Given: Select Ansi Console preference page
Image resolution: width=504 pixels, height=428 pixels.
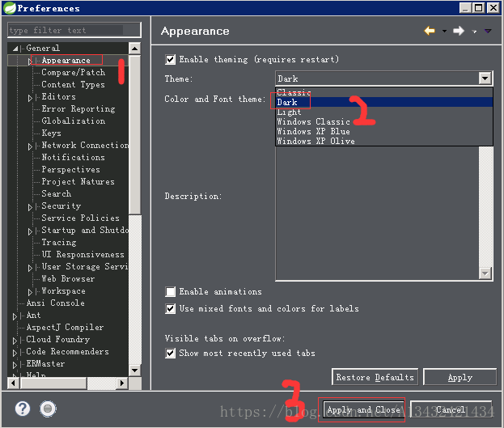Looking at the screenshot, I should click(56, 303).
